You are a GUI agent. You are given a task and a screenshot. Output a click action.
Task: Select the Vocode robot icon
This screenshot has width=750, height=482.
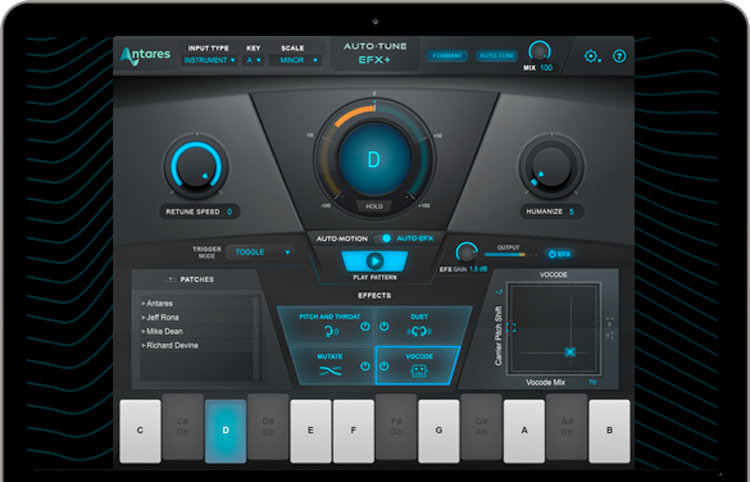[418, 369]
